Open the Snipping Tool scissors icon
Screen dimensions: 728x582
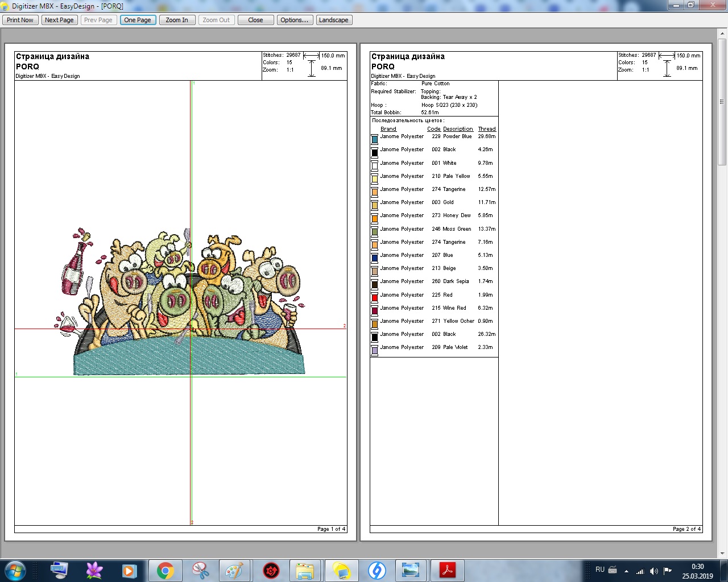(201, 570)
